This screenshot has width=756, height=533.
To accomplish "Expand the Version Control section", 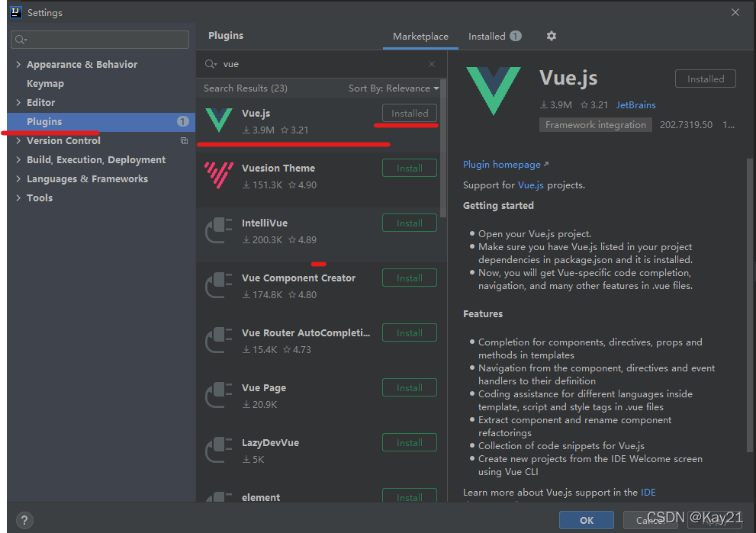I will 18,141.
